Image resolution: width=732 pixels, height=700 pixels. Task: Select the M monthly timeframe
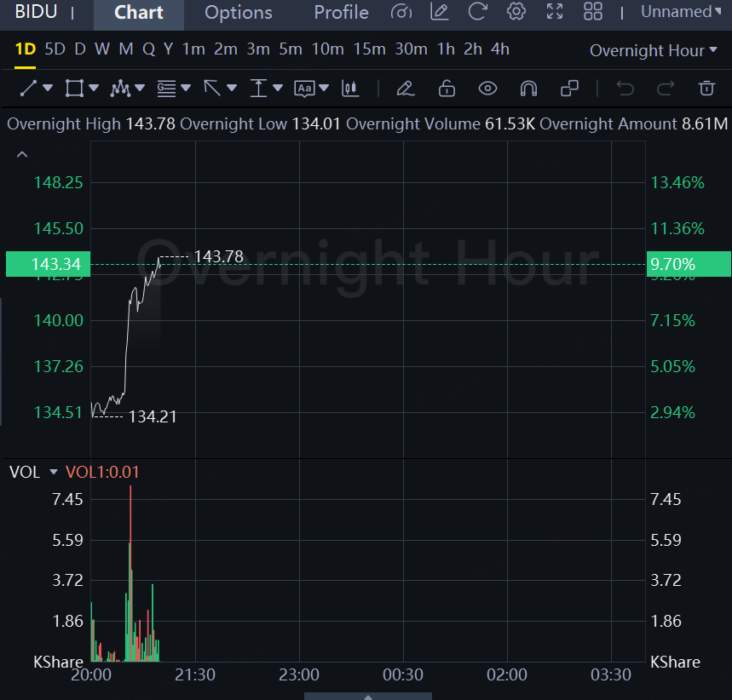tap(126, 49)
